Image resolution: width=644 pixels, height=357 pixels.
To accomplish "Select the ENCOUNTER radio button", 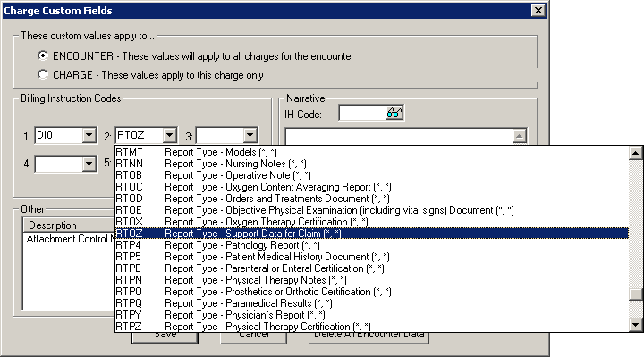I will [x=43, y=55].
